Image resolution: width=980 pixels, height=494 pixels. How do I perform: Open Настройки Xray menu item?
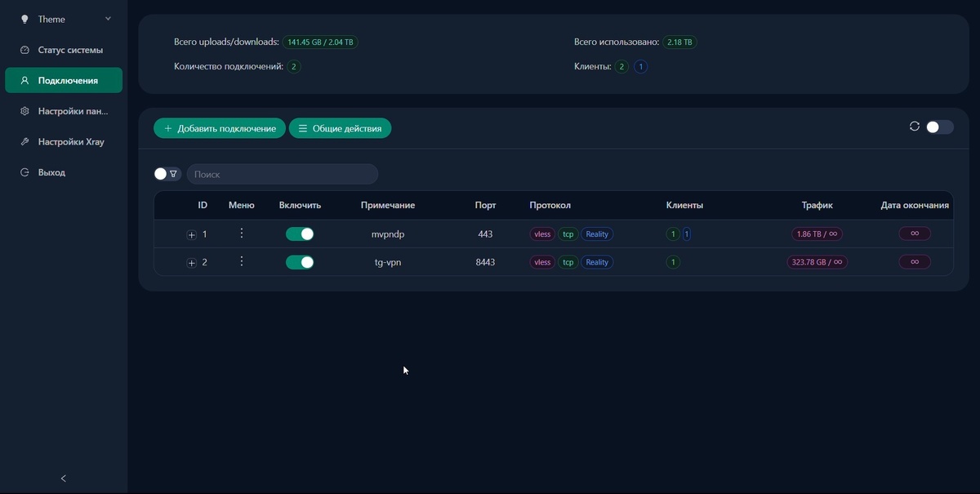tap(64, 141)
